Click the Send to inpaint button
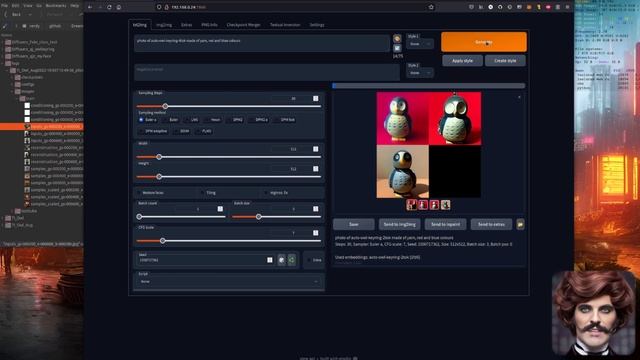The height and width of the screenshot is (360, 640). tap(445, 224)
